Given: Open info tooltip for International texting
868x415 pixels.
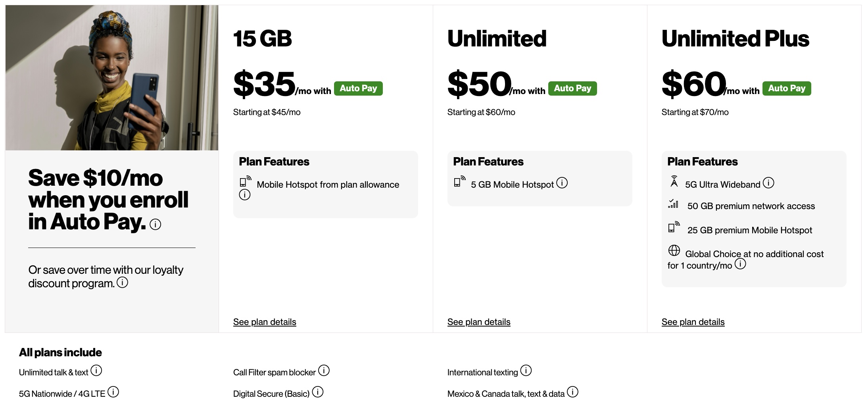Looking at the screenshot, I should 526,371.
